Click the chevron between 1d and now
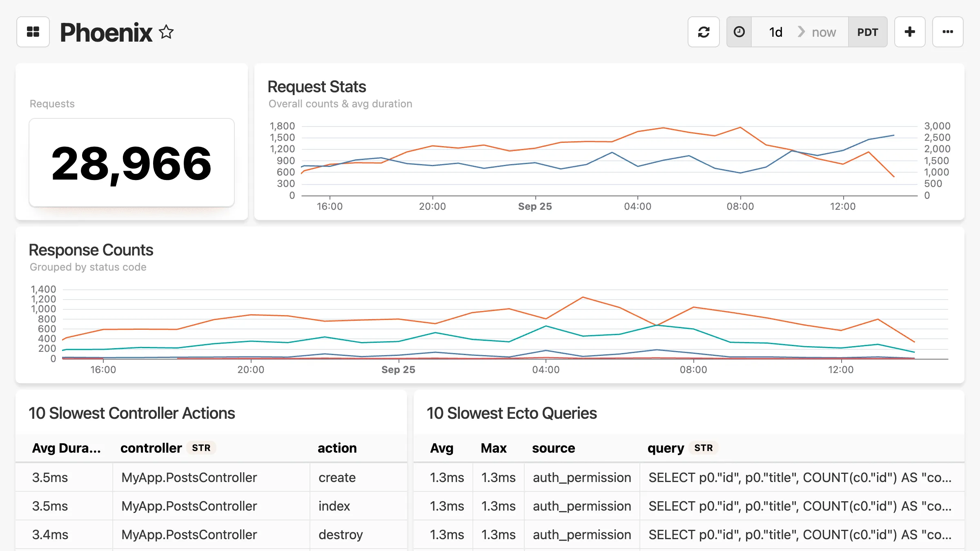 pos(801,31)
